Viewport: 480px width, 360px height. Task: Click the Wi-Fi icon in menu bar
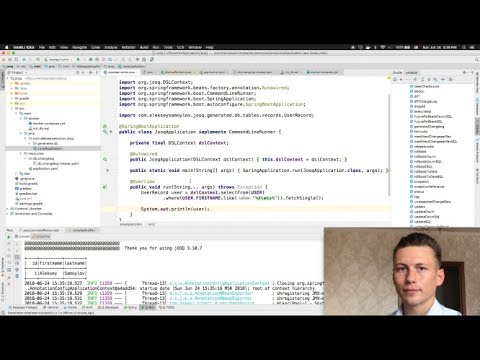click(383, 47)
